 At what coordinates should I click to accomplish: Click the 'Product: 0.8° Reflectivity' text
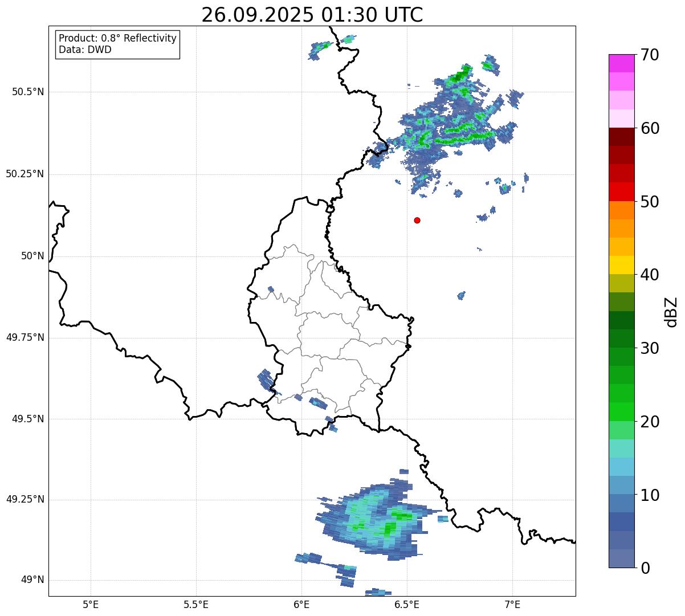point(118,38)
